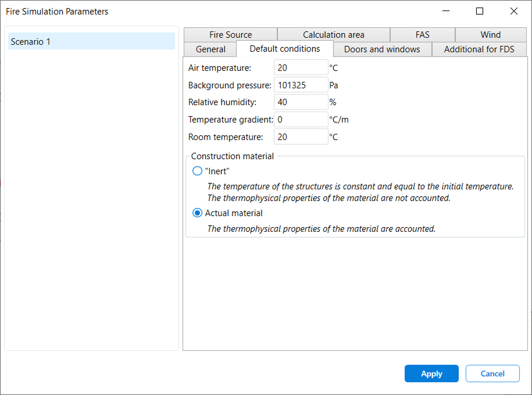532x395 pixels.
Task: Switch to the Additional for FDS tab
Action: (x=479, y=49)
